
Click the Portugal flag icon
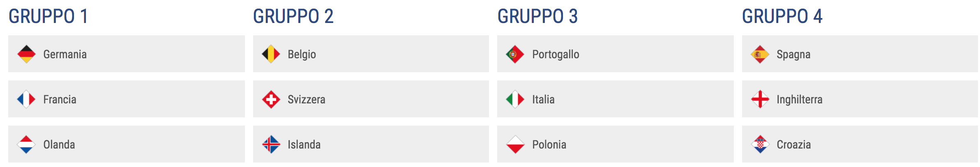point(515,54)
